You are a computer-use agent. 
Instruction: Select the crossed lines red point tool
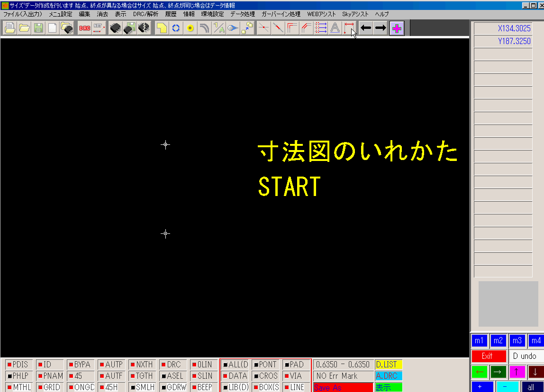pos(263,28)
